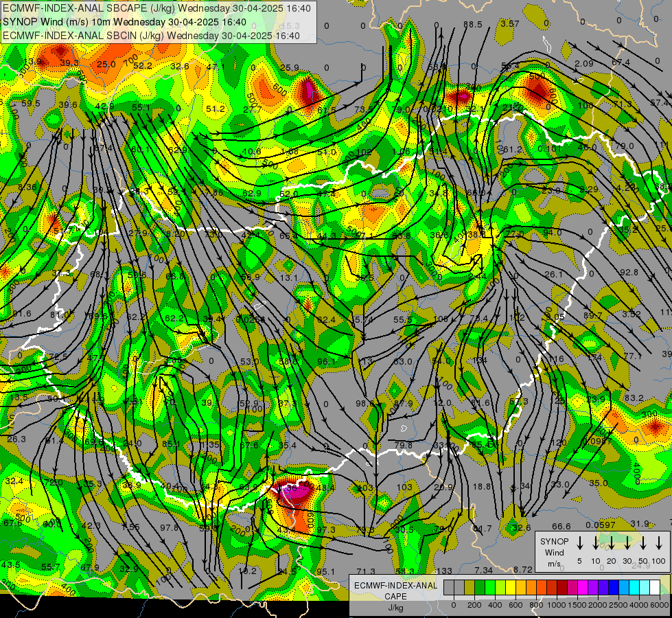Click the 1500 tick label on CAPE scale
Viewport: 672px width, 618px height.
[577, 605]
